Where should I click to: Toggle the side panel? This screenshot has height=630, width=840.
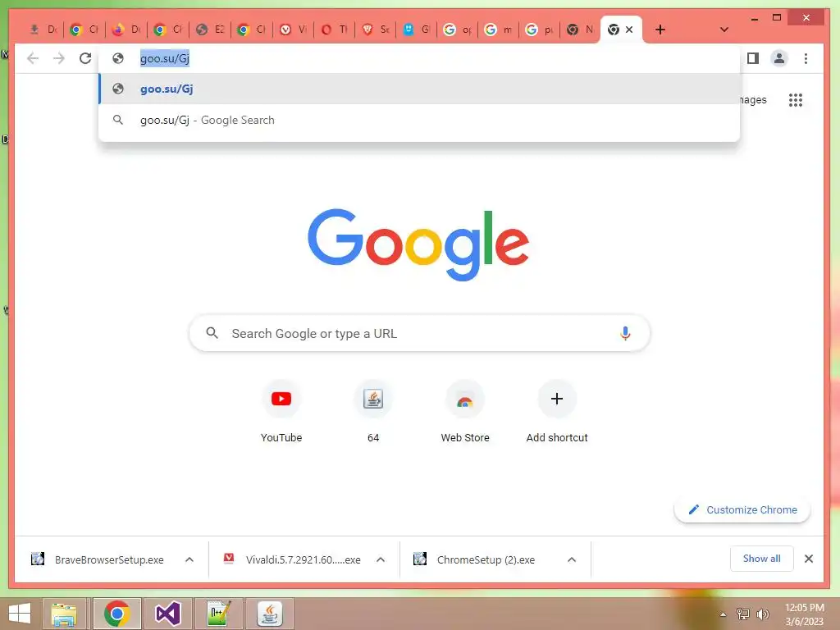(x=753, y=58)
